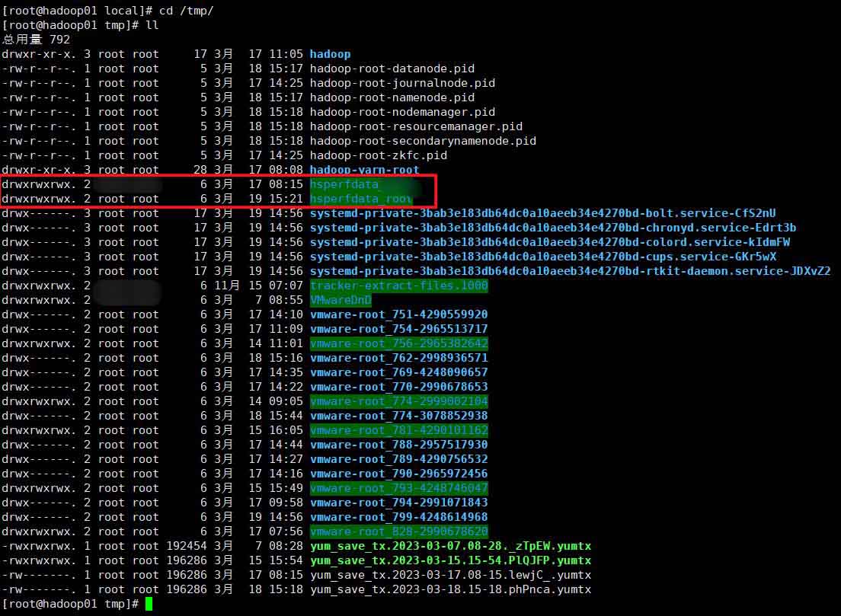Click hadoop-root-resourcemanager.pid file name
Screen dimensions: 841x616
[x=416, y=126]
